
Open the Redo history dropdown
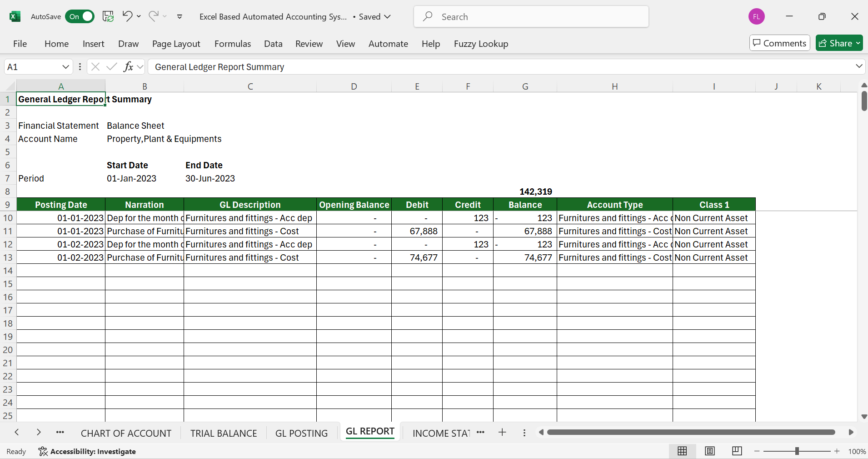click(x=165, y=16)
